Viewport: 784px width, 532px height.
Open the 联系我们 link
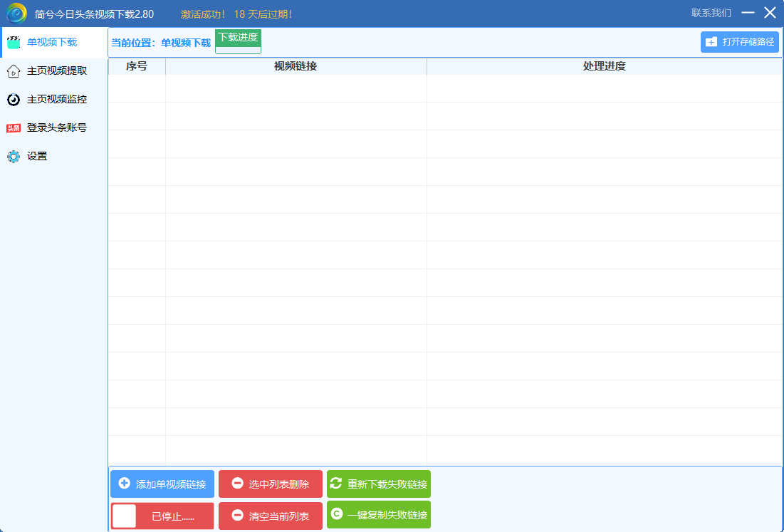(711, 13)
